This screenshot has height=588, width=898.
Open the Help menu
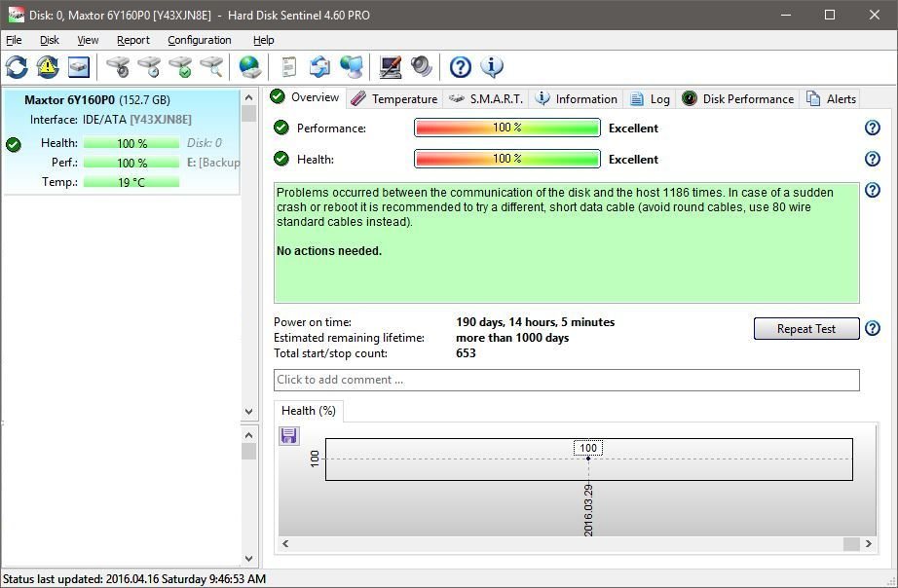(263, 40)
